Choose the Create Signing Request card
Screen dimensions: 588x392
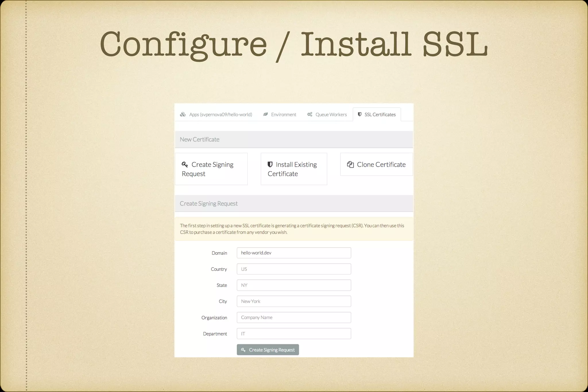(211, 169)
